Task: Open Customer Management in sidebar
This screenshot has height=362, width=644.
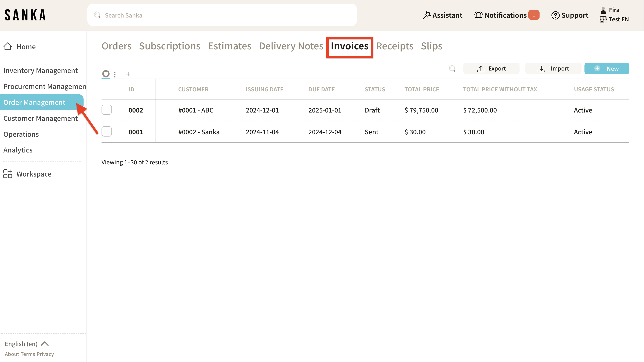Action: (x=40, y=118)
